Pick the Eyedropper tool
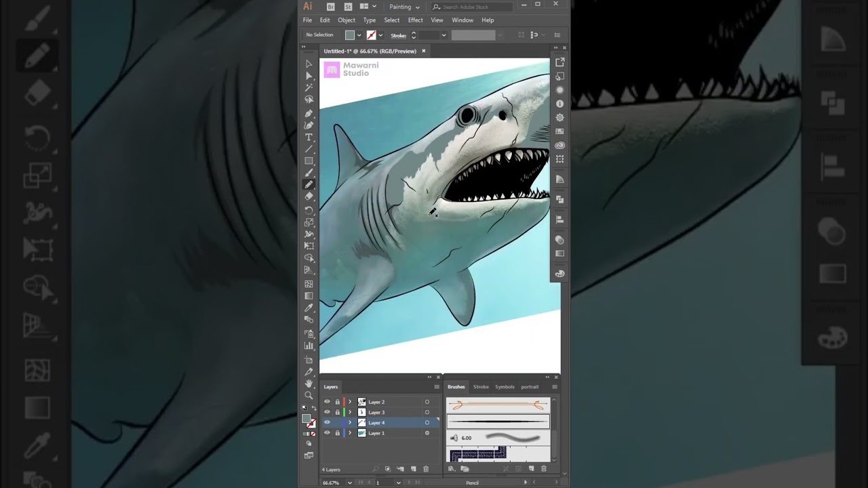868x488 pixels. coord(309,308)
